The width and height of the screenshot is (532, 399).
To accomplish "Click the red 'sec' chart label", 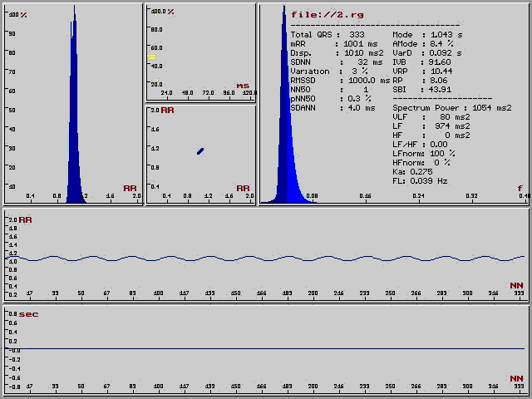I will [28, 314].
